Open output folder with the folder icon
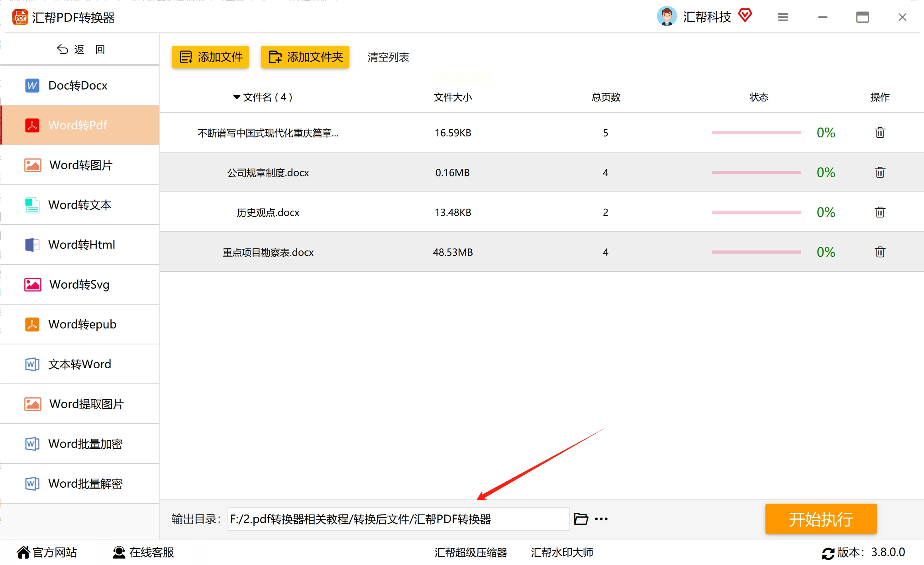Image resolution: width=924 pixels, height=565 pixels. coord(581,519)
